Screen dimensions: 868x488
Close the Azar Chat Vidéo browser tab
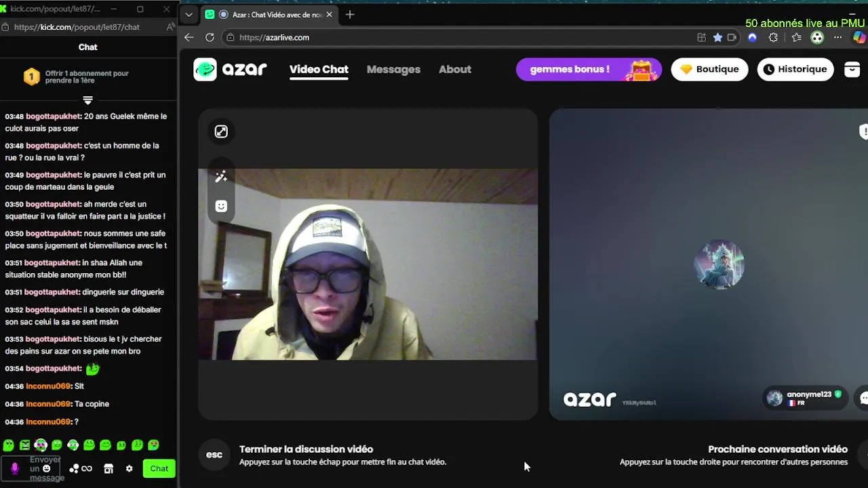click(330, 14)
